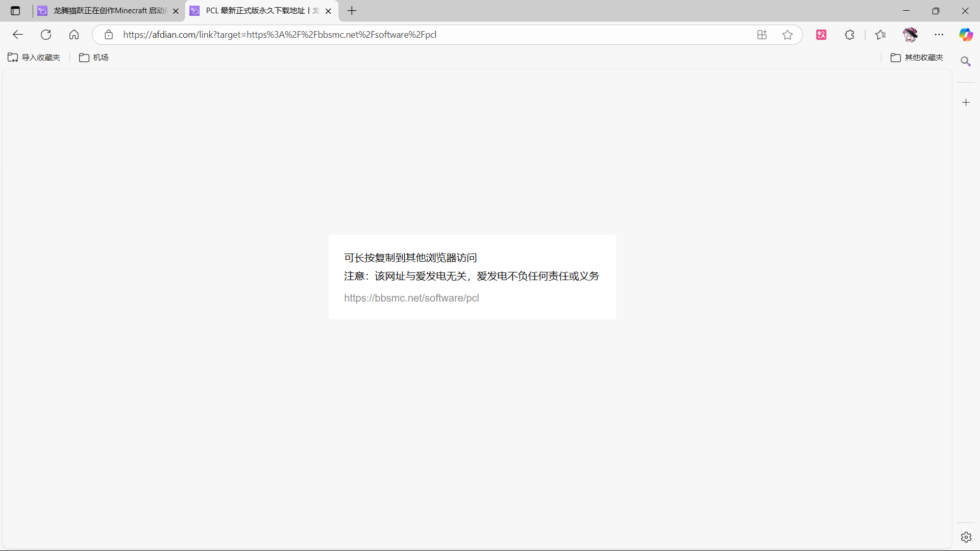The image size is (980, 551).
Task: View site information lock icon
Action: (x=109, y=35)
